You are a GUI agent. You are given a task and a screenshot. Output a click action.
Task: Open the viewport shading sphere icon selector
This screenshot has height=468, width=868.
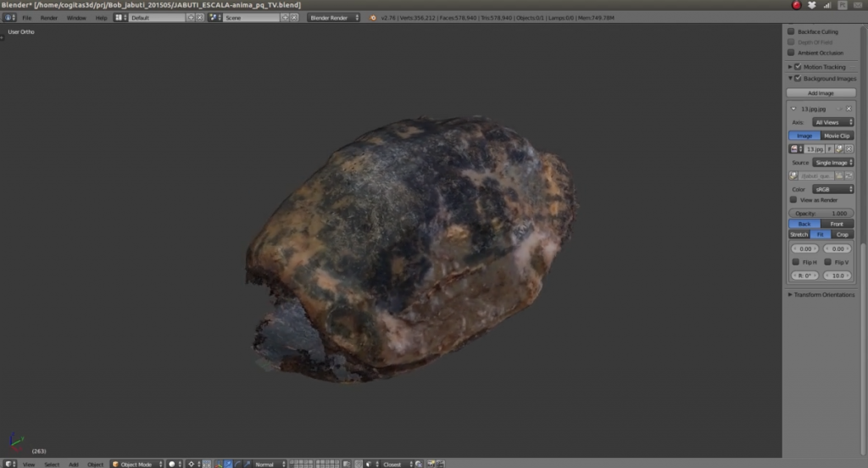pyautogui.click(x=175, y=464)
